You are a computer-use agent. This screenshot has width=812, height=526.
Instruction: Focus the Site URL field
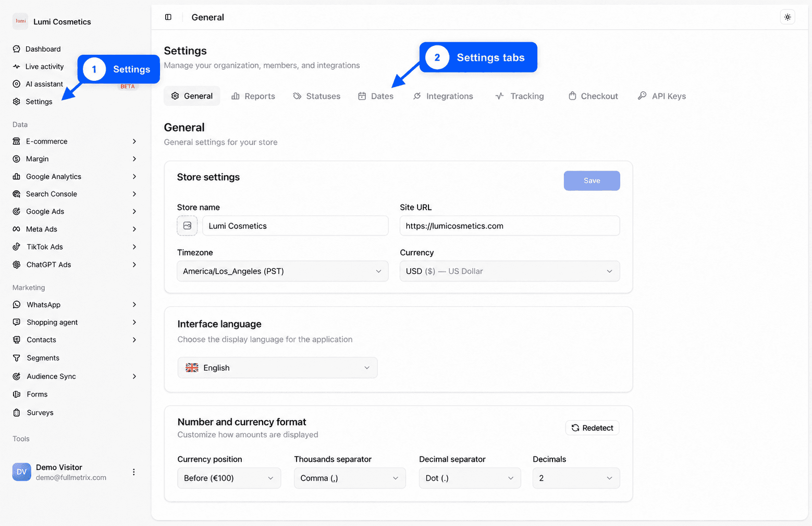tap(510, 226)
